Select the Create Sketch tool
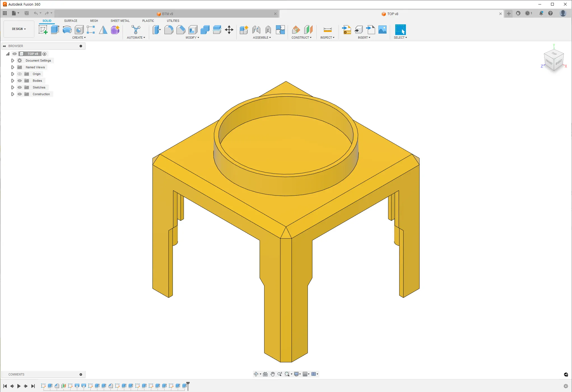572x392 pixels. pyautogui.click(x=43, y=29)
